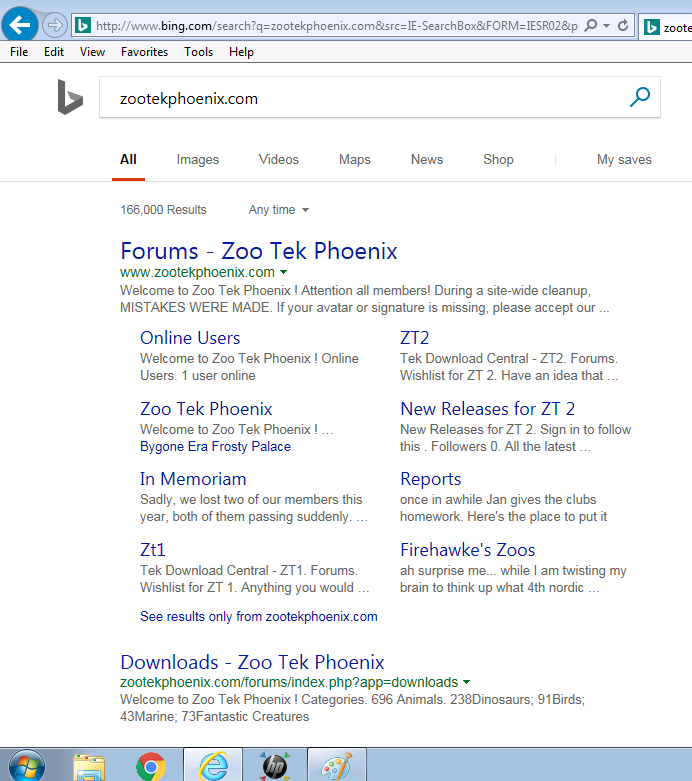This screenshot has height=781, width=692.
Task: Switch to the Videos search tab
Action: point(278,159)
